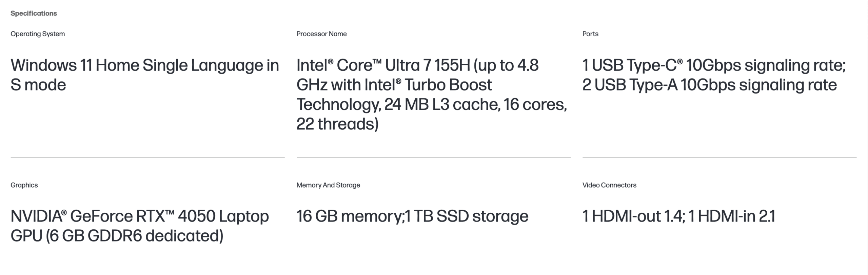This screenshot has width=868, height=275.
Task: Select the Video Connectors label
Action: pos(609,185)
